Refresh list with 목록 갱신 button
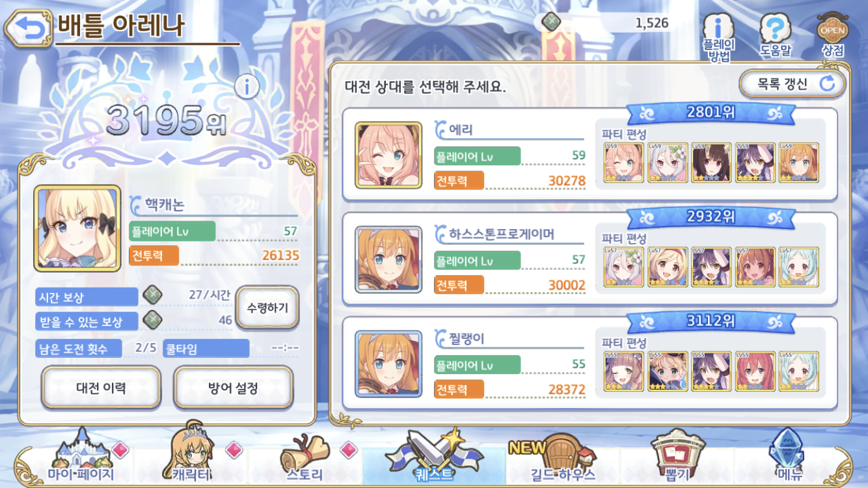Viewport: 868px width, 488px height. [792, 83]
